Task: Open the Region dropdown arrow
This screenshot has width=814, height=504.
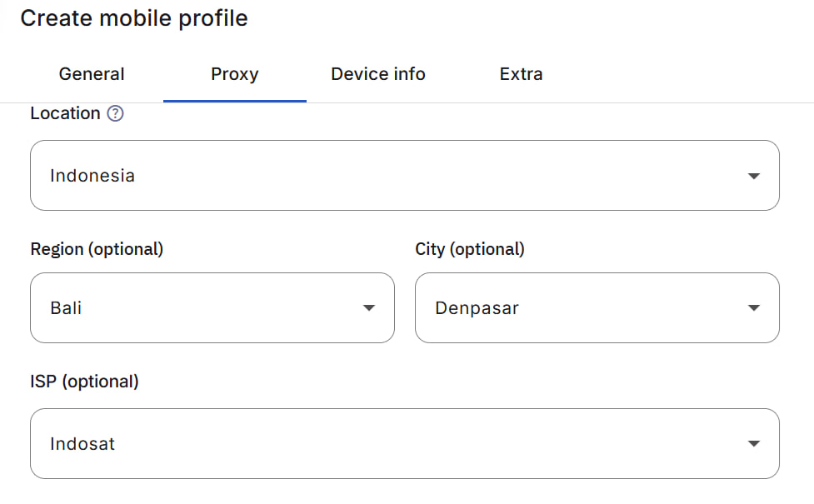Action: coord(368,308)
